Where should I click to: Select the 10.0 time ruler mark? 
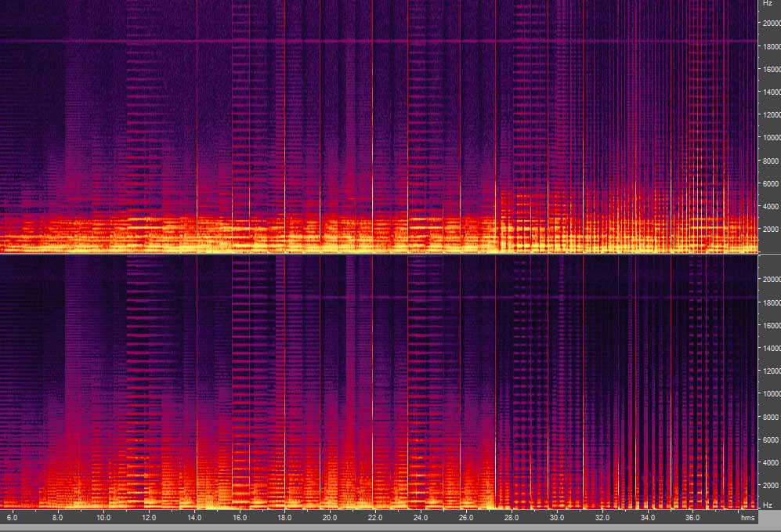(x=103, y=518)
